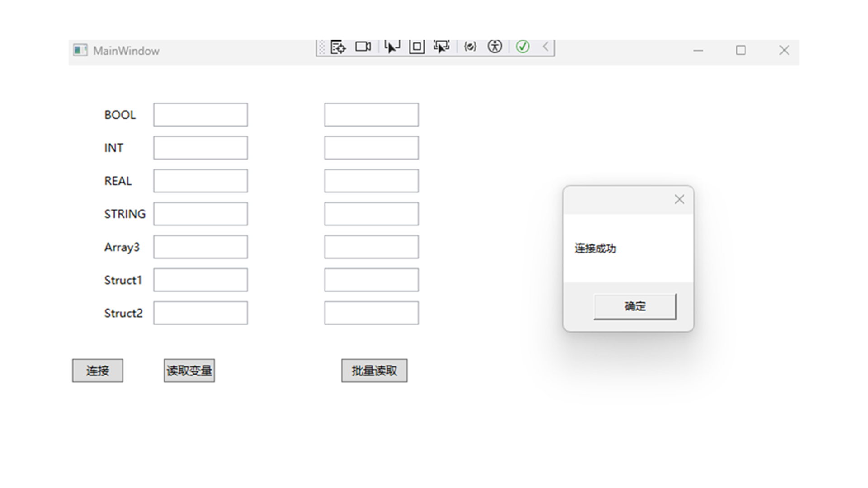This screenshot has height=488, width=868.
Task: Click the 连接 connect button
Action: pos(98,371)
